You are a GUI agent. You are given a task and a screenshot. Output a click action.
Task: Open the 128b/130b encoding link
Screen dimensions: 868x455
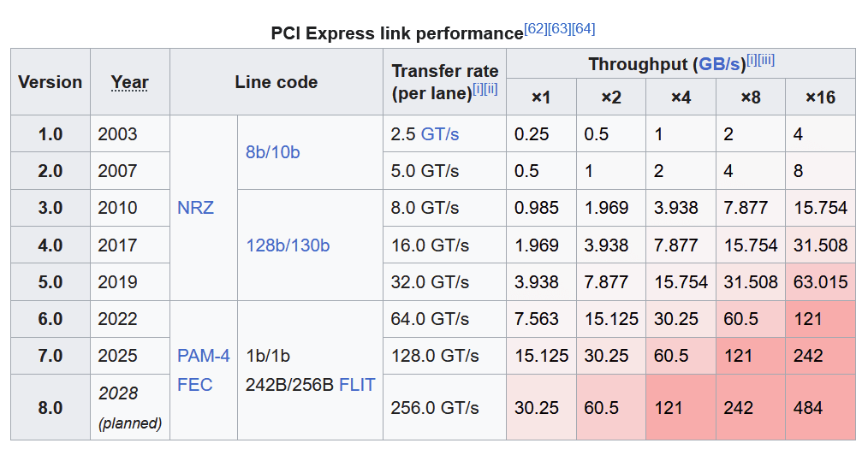click(288, 245)
